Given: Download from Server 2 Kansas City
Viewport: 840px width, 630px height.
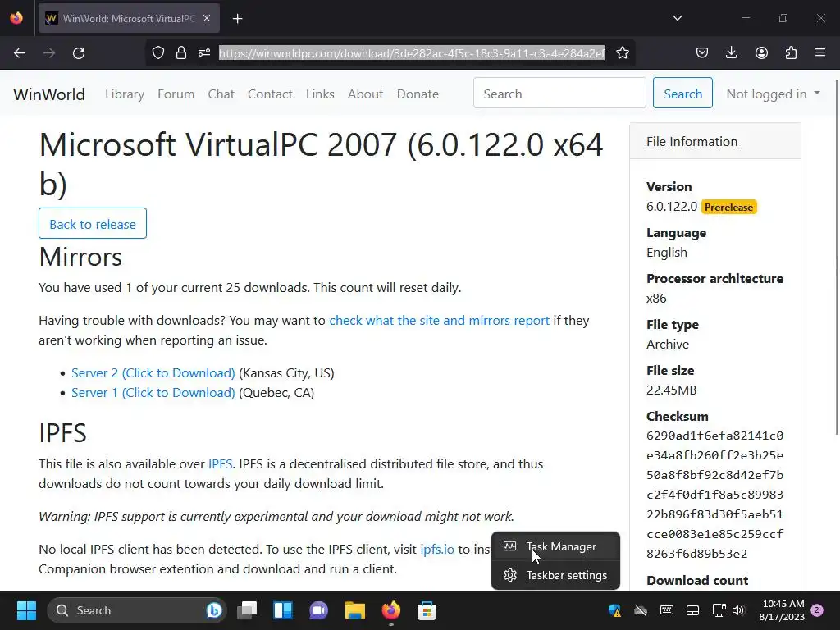Looking at the screenshot, I should coord(153,373).
